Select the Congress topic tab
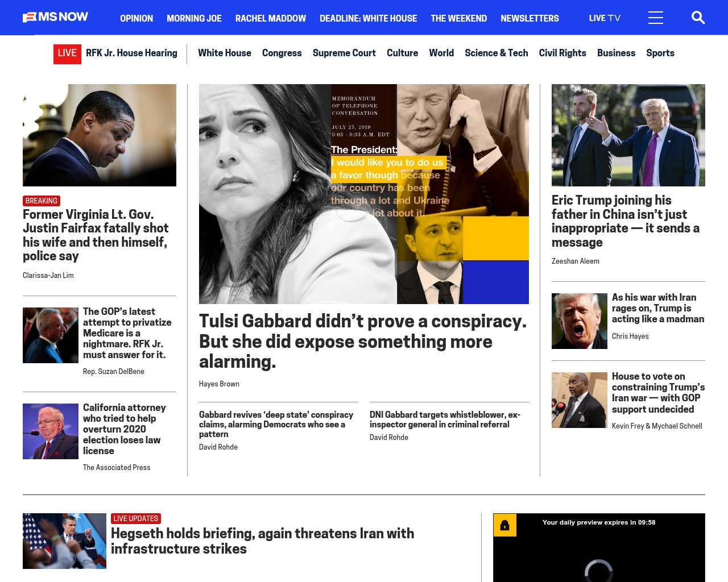 (x=282, y=53)
